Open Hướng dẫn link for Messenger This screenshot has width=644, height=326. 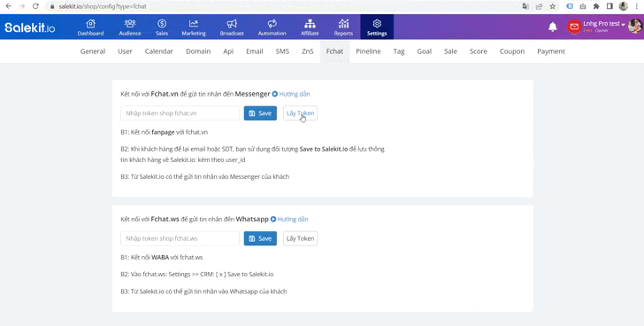[x=291, y=94]
